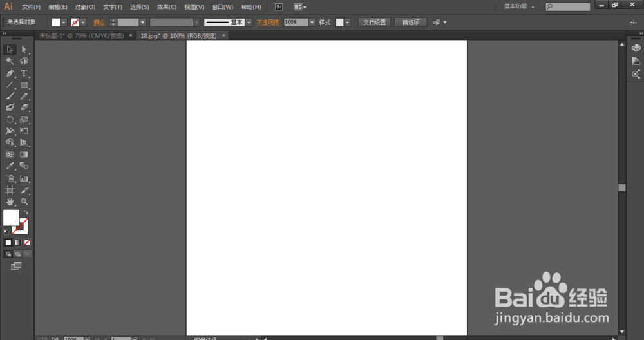Open the 样式 style dropdown
The width and height of the screenshot is (644, 340).
point(348,23)
